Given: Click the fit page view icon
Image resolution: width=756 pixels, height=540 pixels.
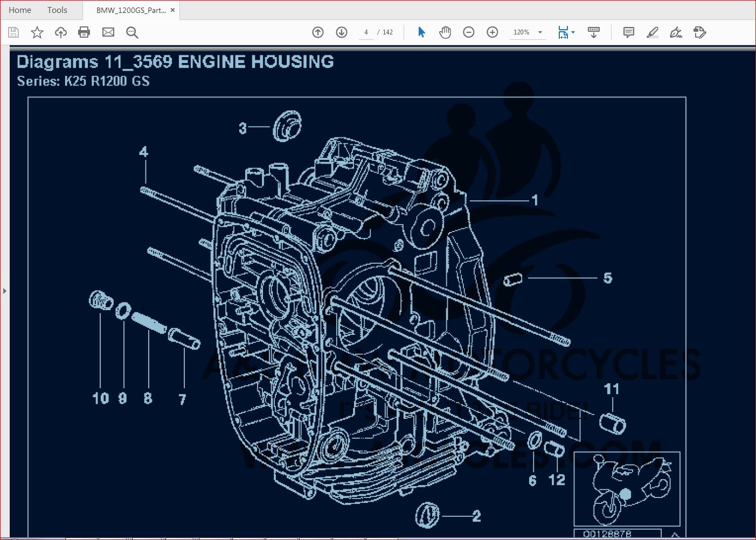Looking at the screenshot, I should (563, 32).
